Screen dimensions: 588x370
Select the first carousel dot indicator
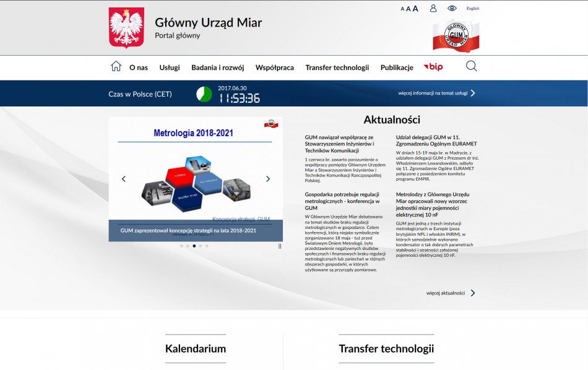181,246
